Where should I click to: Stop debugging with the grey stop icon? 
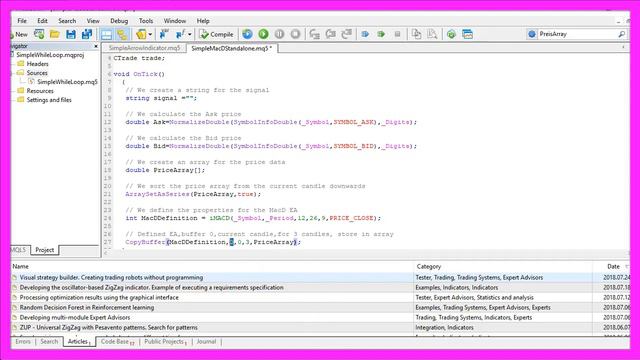tap(295, 34)
